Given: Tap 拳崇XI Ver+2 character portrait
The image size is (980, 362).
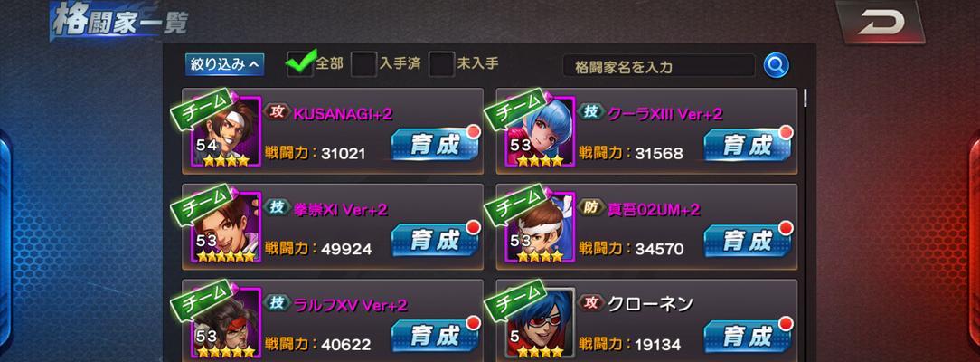Looking at the screenshot, I should 227,227.
